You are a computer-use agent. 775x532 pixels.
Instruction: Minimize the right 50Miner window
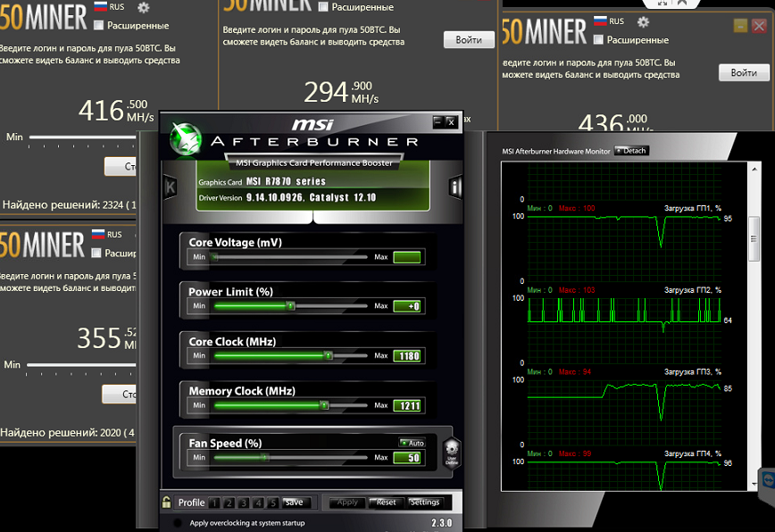point(740,26)
